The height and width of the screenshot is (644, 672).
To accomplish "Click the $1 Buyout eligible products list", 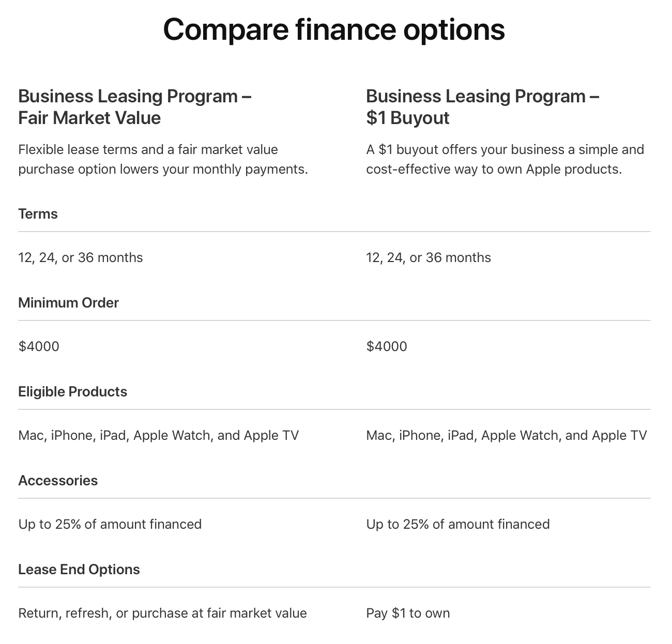I will [x=506, y=435].
